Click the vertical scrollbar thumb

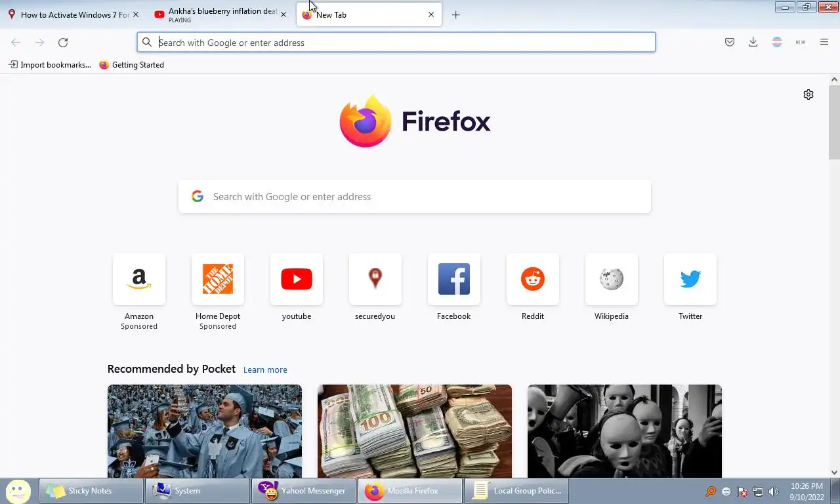(834, 122)
